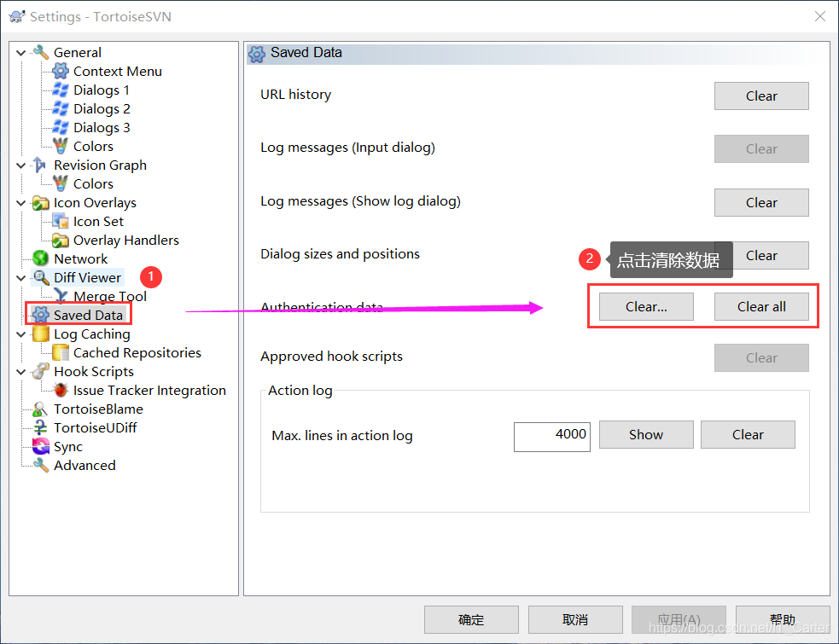
Task: Clear Log messages (Show log dialog)
Action: point(761,202)
